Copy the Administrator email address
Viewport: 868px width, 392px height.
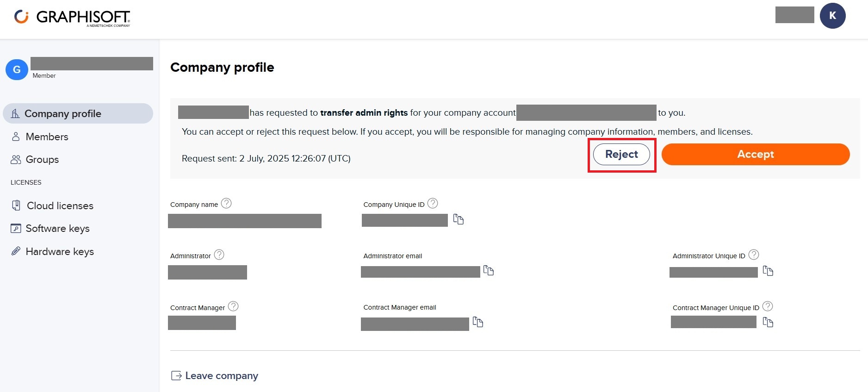point(489,270)
